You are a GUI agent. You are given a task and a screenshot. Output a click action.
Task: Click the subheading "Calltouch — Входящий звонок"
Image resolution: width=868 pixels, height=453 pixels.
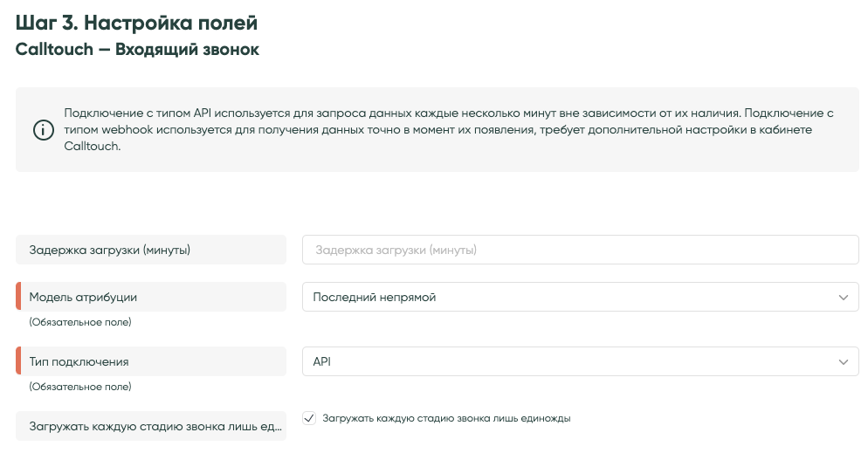coord(137,50)
